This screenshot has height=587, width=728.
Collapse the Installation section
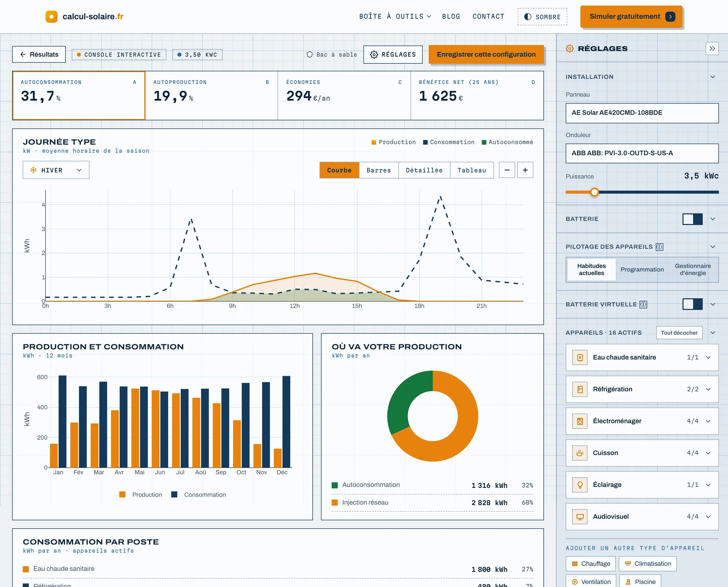(712, 77)
